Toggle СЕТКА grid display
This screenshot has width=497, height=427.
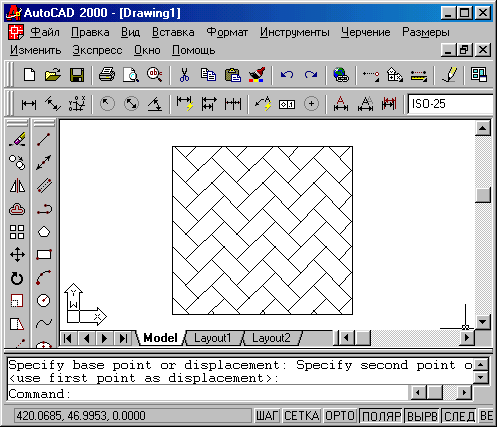pos(302,416)
